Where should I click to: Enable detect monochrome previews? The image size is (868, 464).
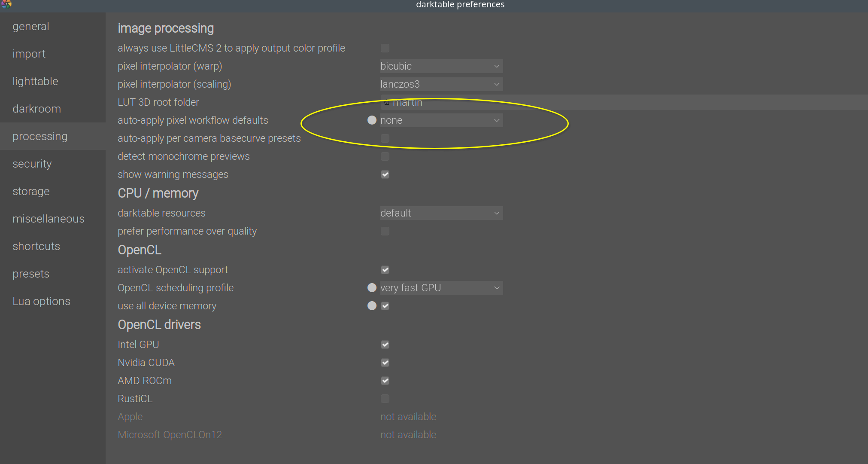point(385,156)
